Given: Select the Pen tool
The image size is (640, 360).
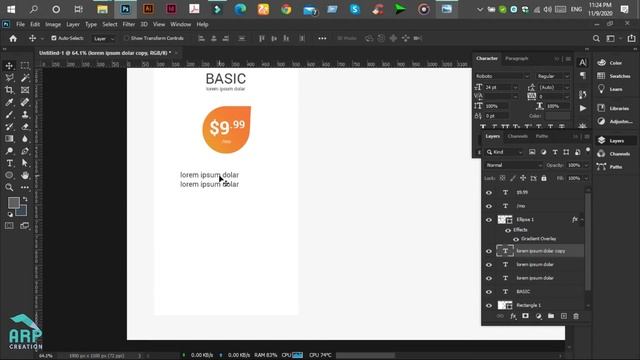Looking at the screenshot, I should [x=25, y=151].
